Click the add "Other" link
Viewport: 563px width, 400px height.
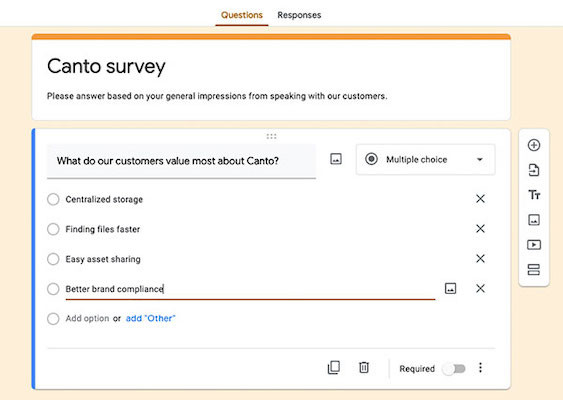click(x=150, y=318)
